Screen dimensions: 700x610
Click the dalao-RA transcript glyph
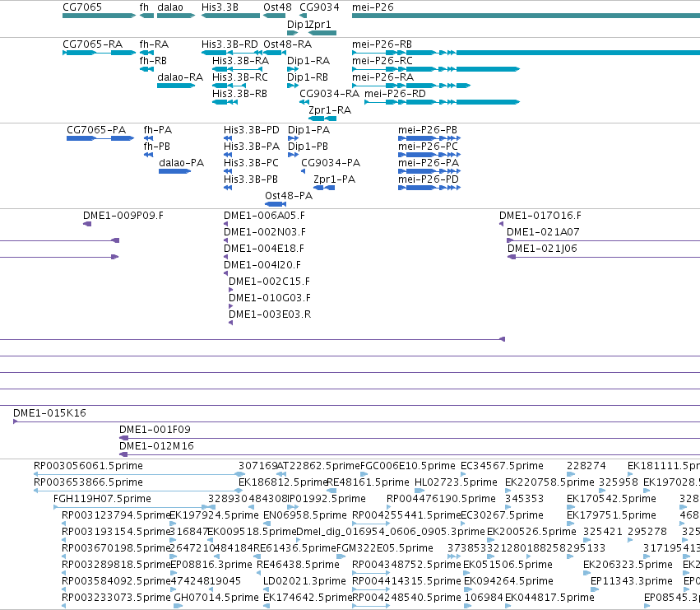point(176,86)
